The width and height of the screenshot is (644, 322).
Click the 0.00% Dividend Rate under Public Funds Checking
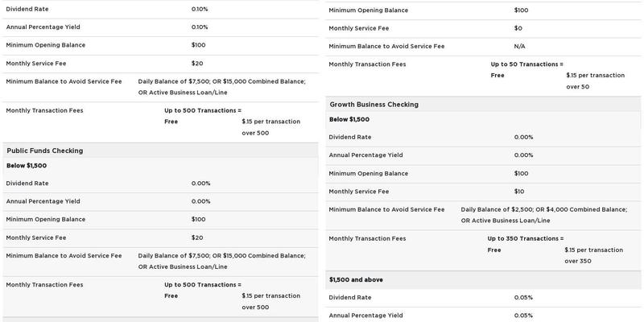(200, 184)
